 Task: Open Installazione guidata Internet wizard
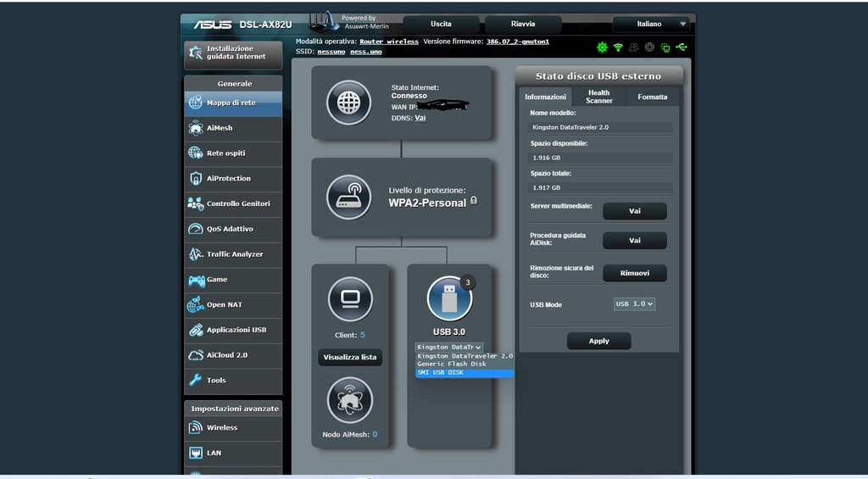(x=233, y=53)
